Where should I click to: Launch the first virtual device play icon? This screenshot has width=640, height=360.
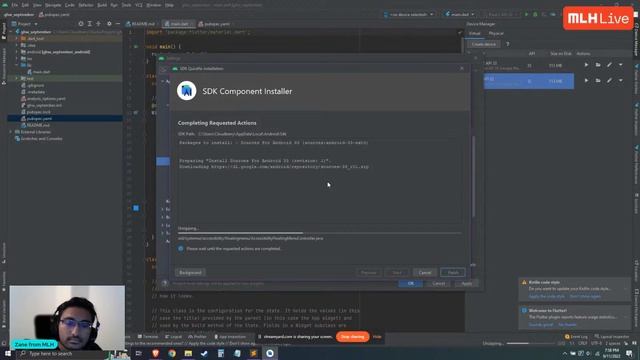[x=586, y=65]
